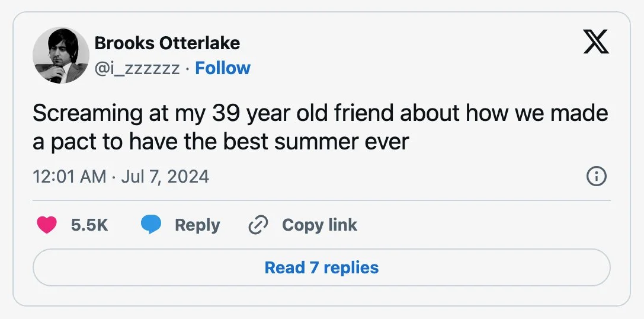Screen dimensions: 644x319
Task: Click the Reply label
Action: coord(197,225)
